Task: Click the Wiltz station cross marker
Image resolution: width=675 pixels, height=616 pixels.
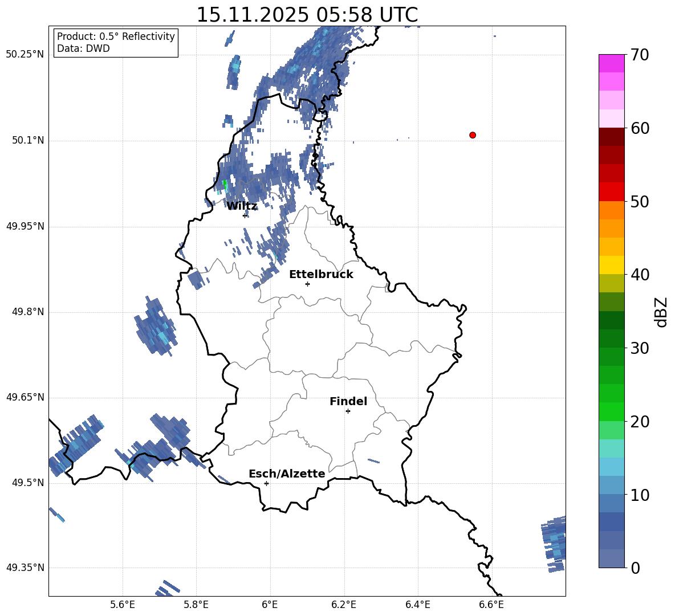Action: (245, 215)
